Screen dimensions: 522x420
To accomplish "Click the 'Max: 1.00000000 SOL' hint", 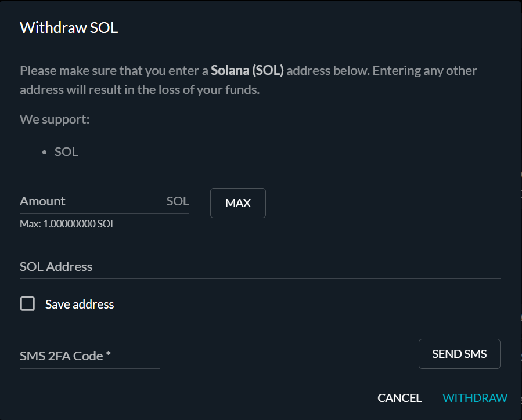I will (x=67, y=223).
